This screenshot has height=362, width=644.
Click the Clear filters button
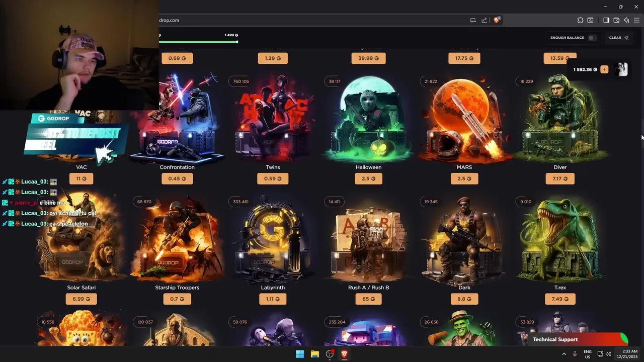pos(619,38)
